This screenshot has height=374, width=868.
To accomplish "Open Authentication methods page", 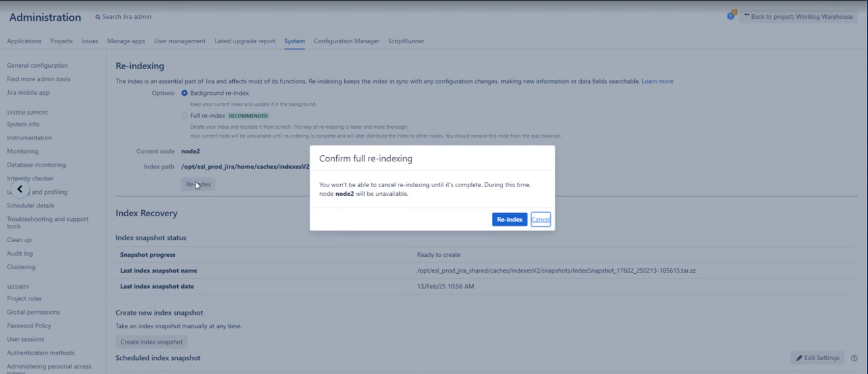I will 41,353.
